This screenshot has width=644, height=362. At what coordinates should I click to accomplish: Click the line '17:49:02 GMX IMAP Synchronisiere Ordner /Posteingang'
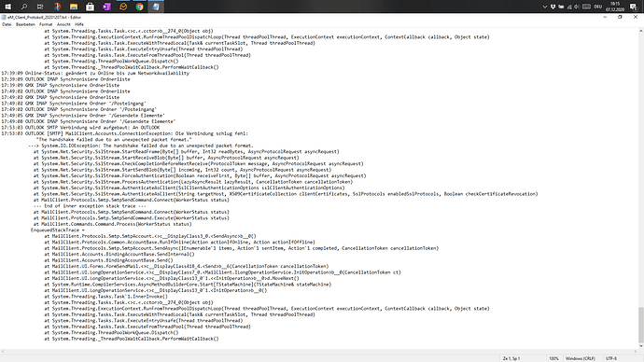tap(74, 104)
